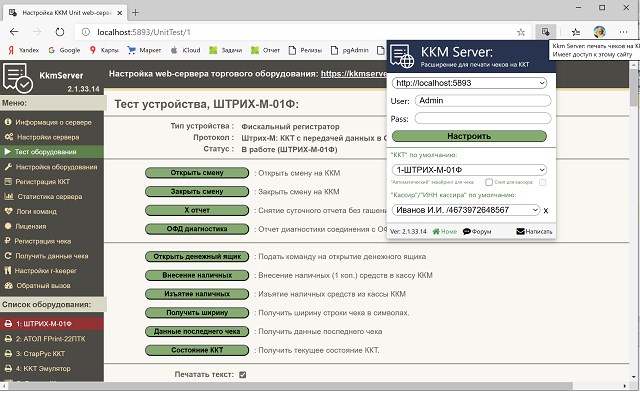Click Открыть смену button
The width and height of the screenshot is (640, 400).
197,173
